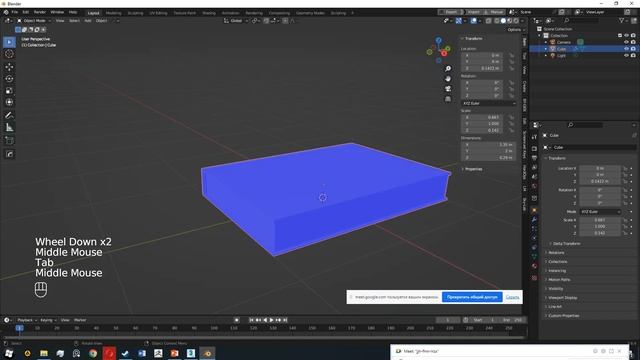Image resolution: width=640 pixels, height=360 pixels.
Task: Toggle the camera view icon
Action: [x=448, y=89]
